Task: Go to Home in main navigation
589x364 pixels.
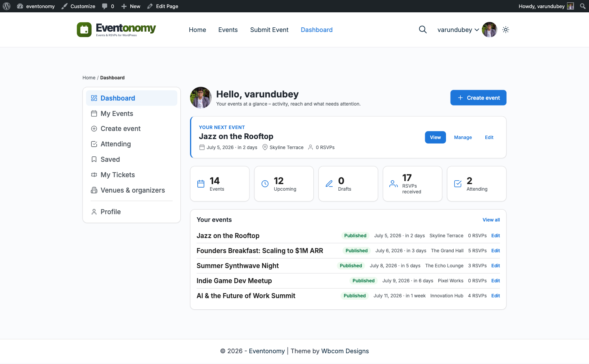Action: 197,30
